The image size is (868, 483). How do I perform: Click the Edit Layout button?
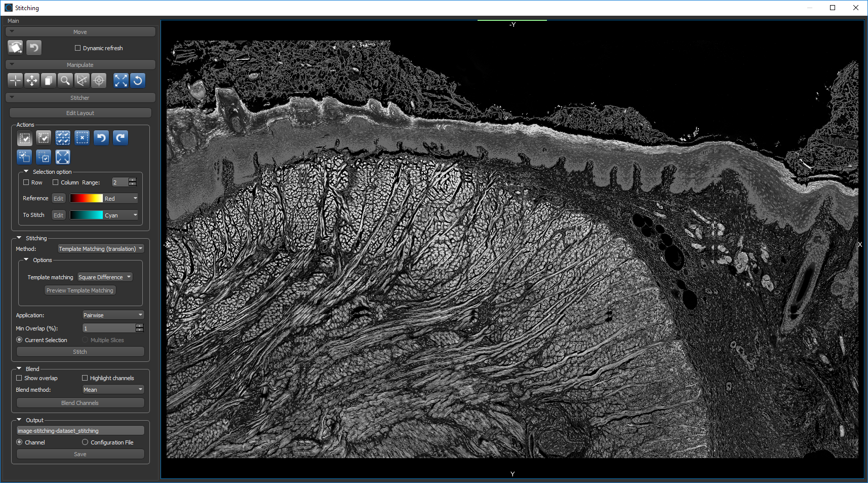80,113
